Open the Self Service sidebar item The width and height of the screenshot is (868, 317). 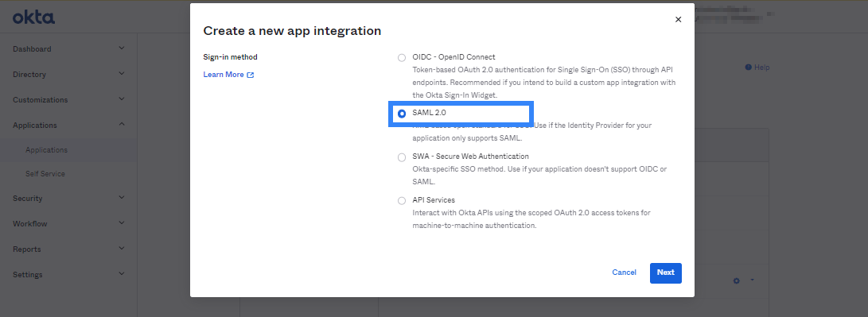click(x=45, y=174)
